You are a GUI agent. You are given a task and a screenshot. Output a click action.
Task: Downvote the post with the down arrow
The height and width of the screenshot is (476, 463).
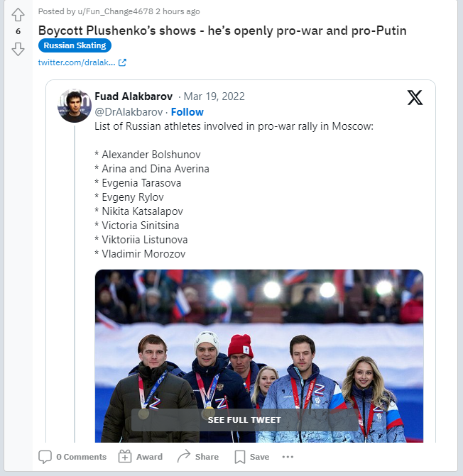point(18,49)
